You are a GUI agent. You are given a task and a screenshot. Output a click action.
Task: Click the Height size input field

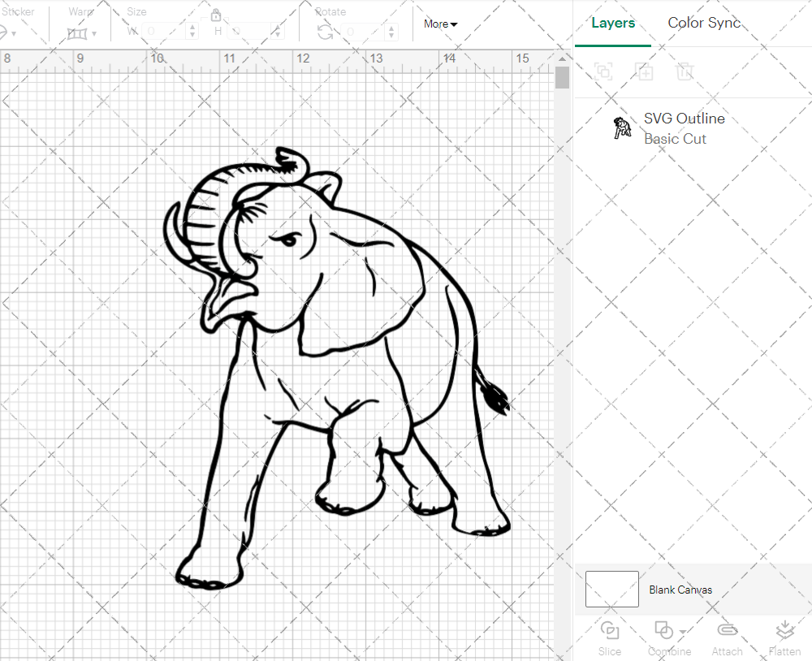click(252, 32)
